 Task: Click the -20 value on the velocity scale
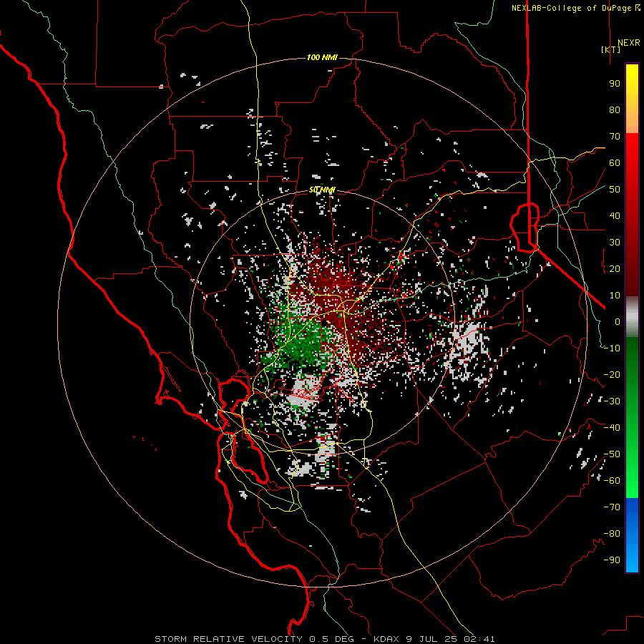point(612,374)
